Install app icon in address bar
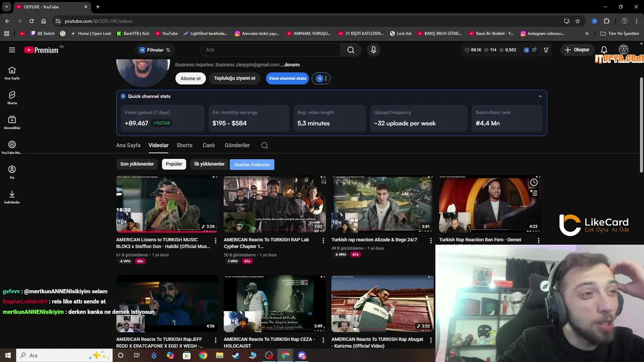 point(567,21)
